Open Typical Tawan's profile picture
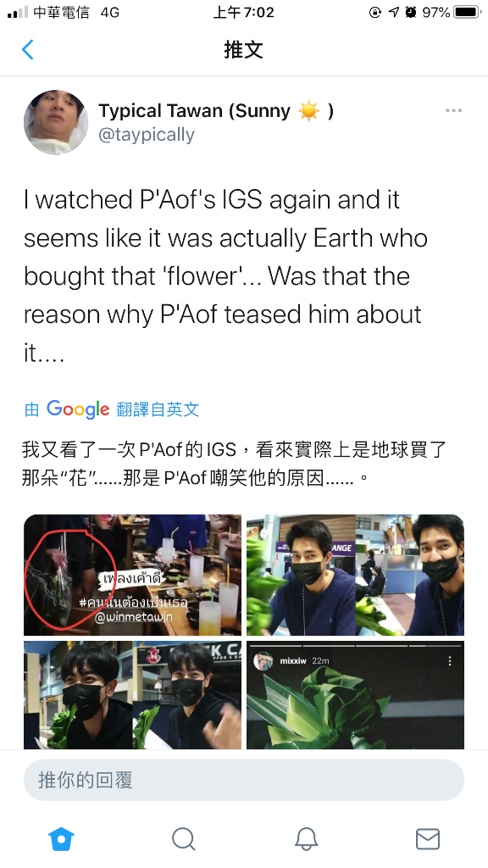The image size is (488, 868). tap(56, 122)
